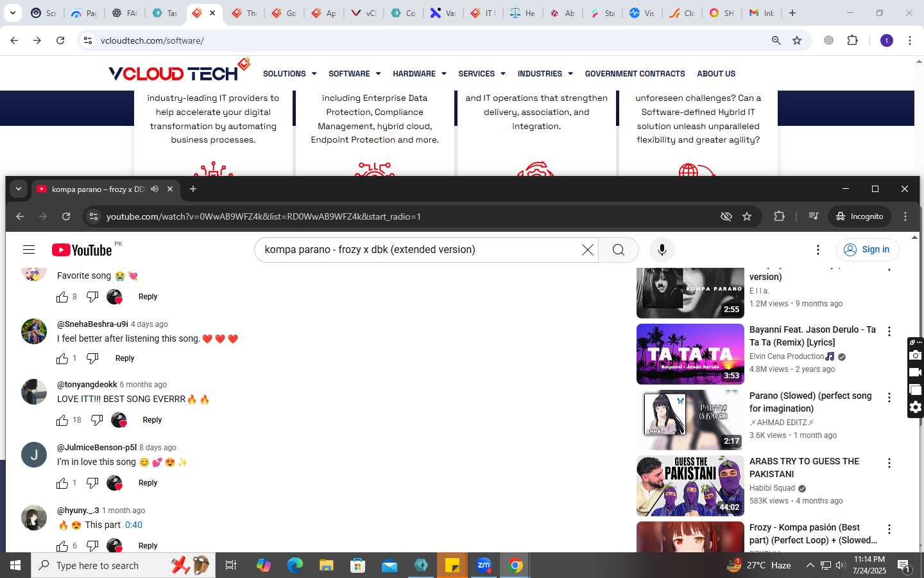Open tab search dropdown in incognito window
The image size is (924, 578).
(19, 189)
